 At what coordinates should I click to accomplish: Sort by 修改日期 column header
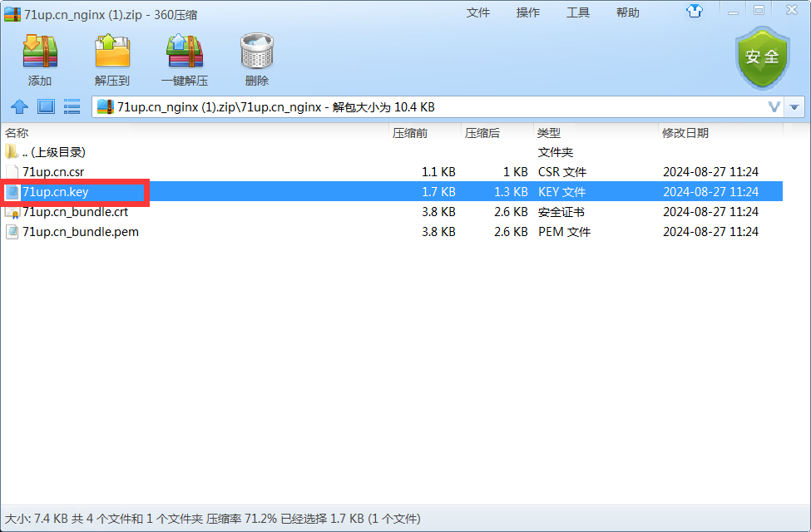pyautogui.click(x=720, y=133)
